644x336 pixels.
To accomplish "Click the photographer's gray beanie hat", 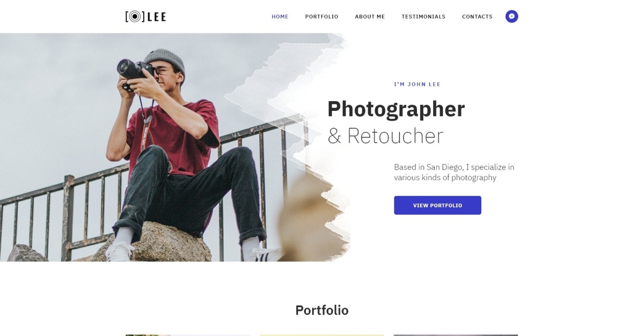I will 165,60.
